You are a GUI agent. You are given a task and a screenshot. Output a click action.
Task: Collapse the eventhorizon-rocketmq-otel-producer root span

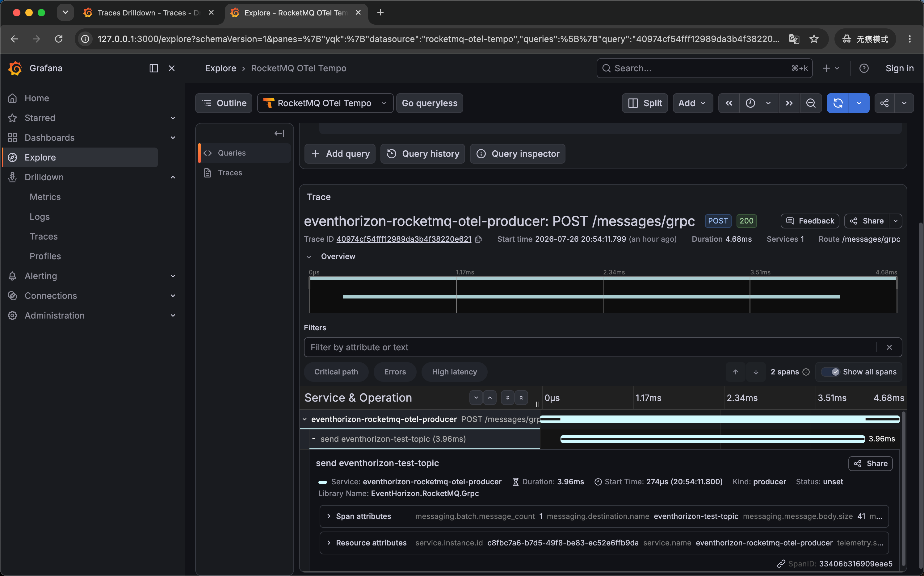pyautogui.click(x=305, y=419)
